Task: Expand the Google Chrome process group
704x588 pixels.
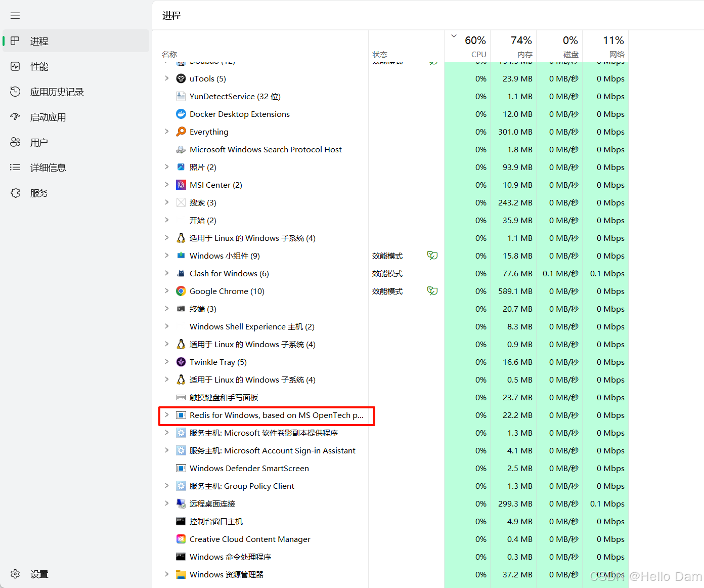Action: click(x=167, y=291)
